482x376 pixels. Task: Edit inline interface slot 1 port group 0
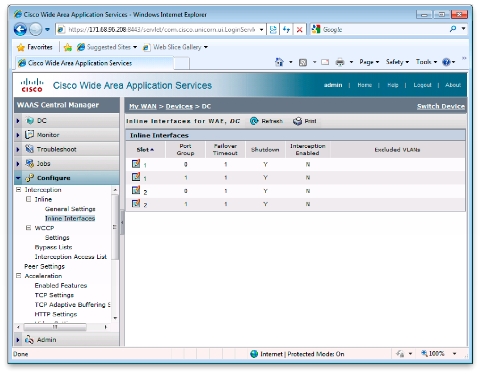(136, 164)
